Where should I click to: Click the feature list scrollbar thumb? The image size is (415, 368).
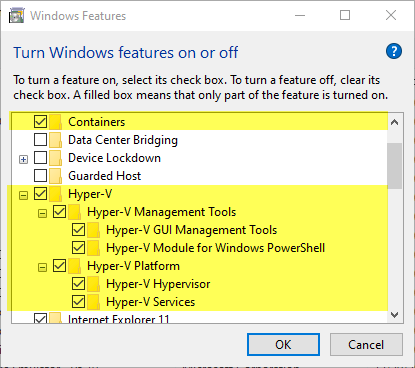click(x=395, y=166)
